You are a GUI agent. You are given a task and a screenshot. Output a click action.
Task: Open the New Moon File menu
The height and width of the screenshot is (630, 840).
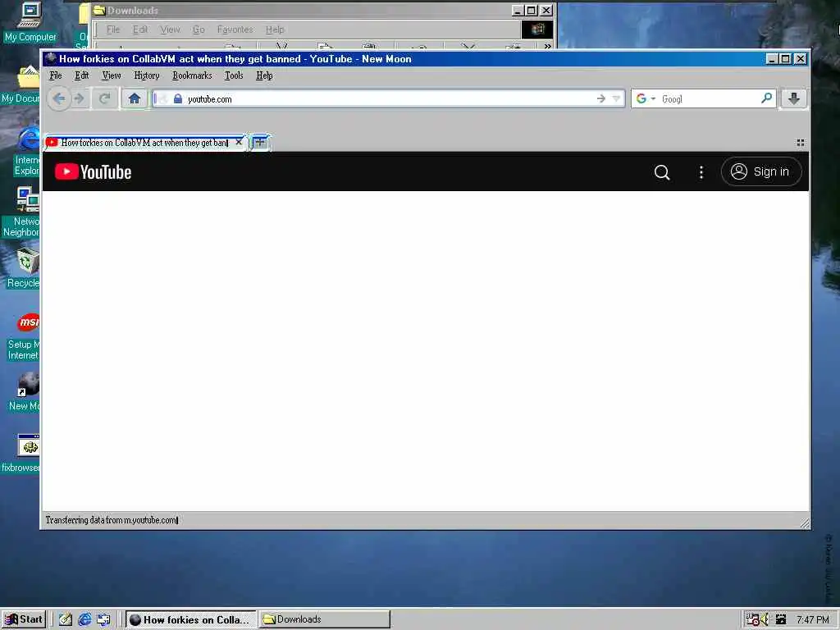pos(56,75)
